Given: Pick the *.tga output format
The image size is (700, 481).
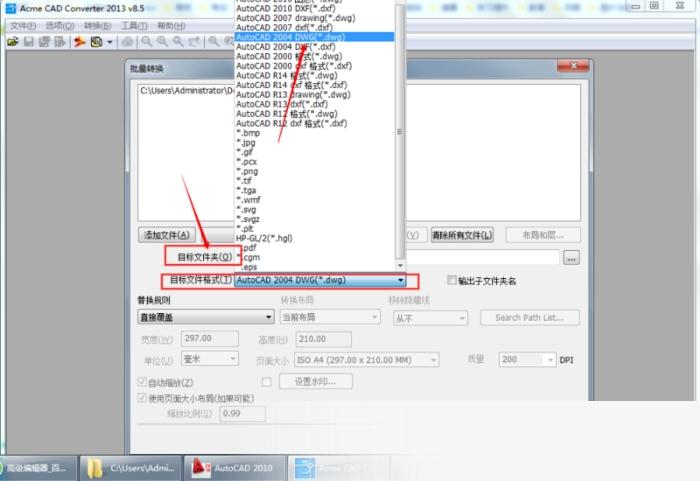Looking at the screenshot, I should click(x=314, y=190).
